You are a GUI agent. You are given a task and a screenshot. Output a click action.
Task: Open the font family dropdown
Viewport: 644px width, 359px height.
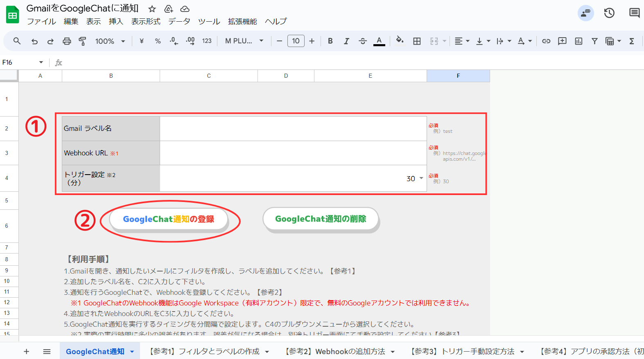click(x=244, y=41)
